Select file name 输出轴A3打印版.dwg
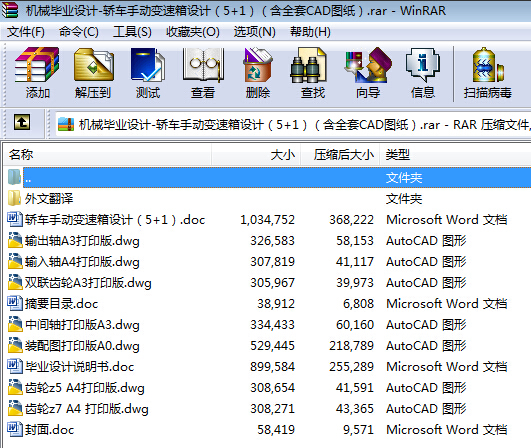Screen dimensions: 531x448 pyautogui.click(x=82, y=241)
